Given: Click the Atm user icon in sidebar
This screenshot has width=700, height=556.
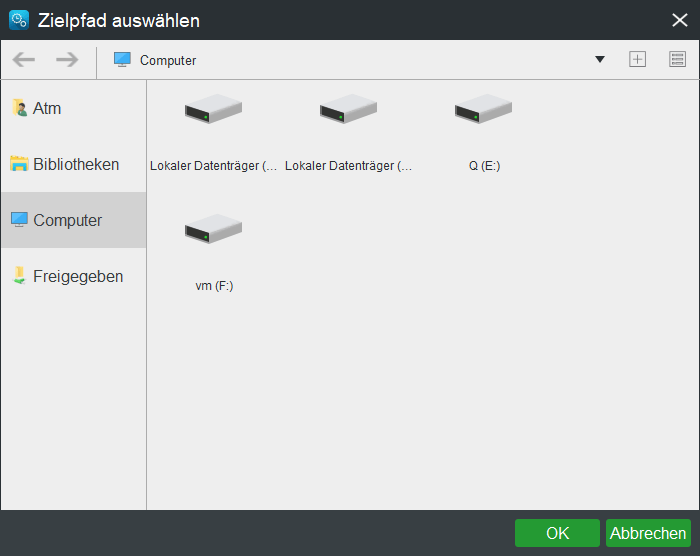Looking at the screenshot, I should (x=19, y=108).
